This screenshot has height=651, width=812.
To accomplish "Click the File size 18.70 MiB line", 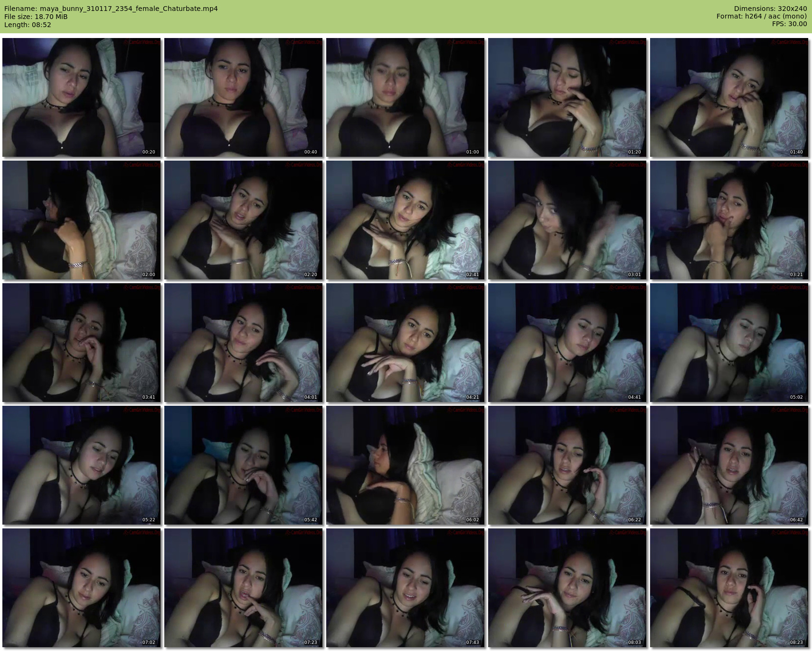I will [36, 17].
